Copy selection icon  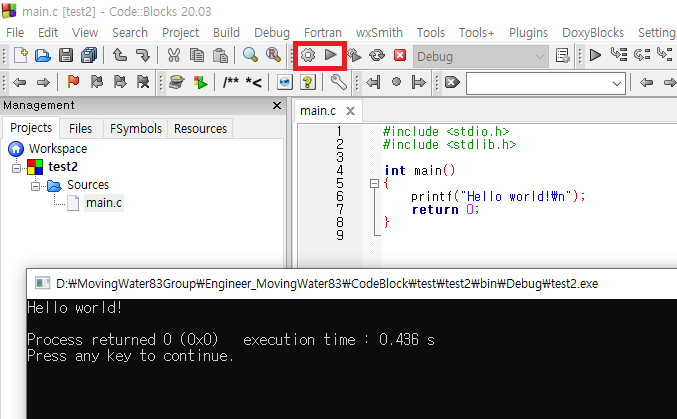(x=197, y=55)
